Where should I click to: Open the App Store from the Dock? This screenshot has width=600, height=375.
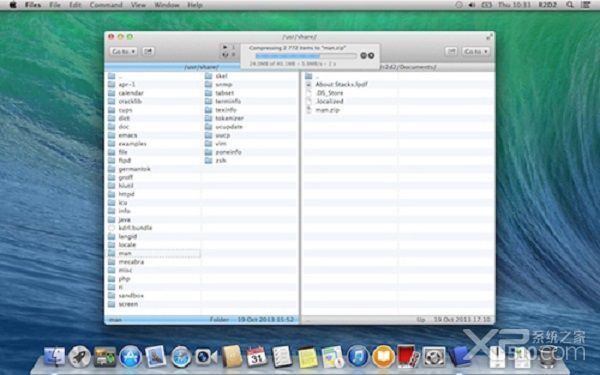pyautogui.click(x=130, y=357)
